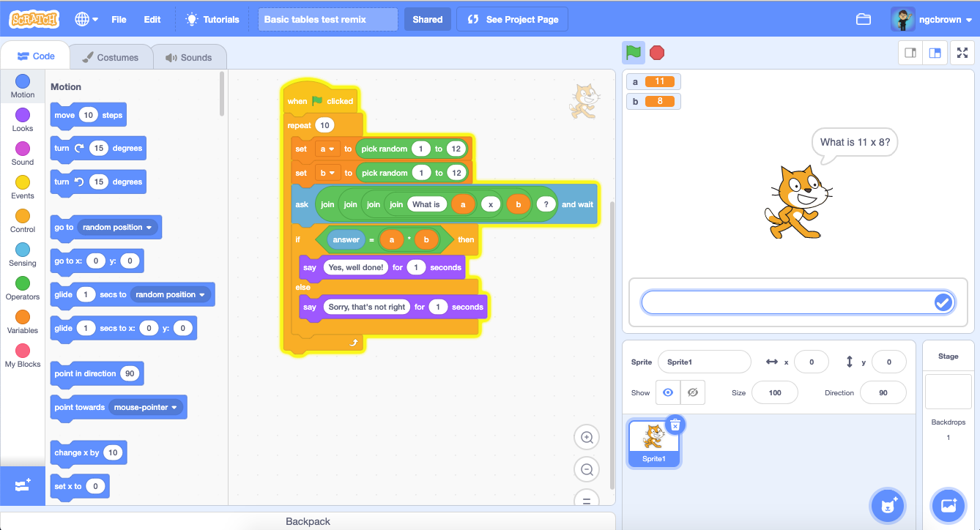The image size is (980, 530).
Task: Stop the project with red stop icon
Action: point(657,53)
